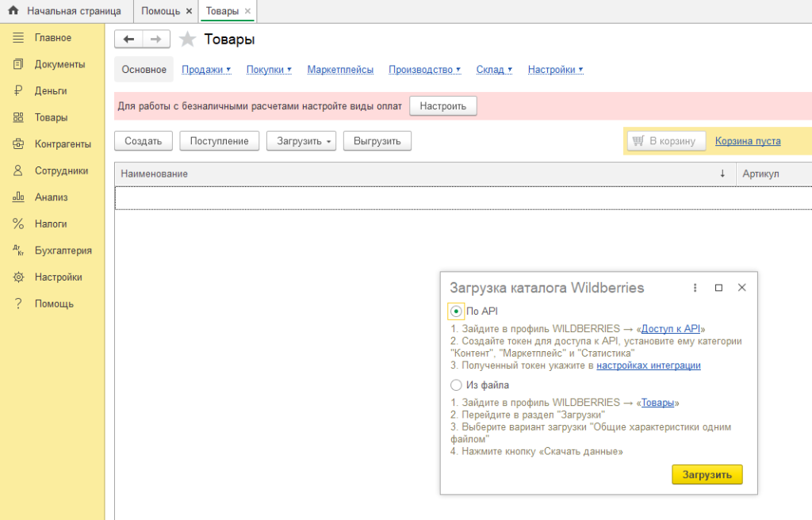Click the В корзину button
This screenshot has width=812, height=520.
[666, 141]
